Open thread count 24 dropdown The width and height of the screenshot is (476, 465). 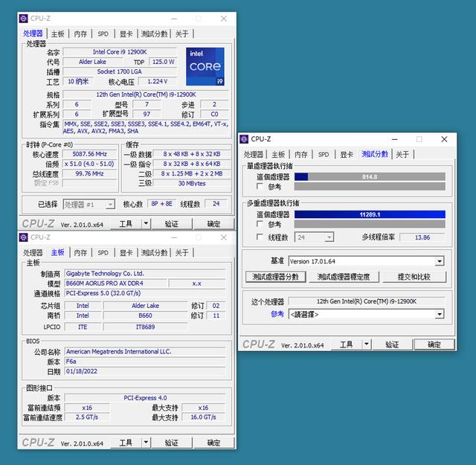(x=329, y=237)
